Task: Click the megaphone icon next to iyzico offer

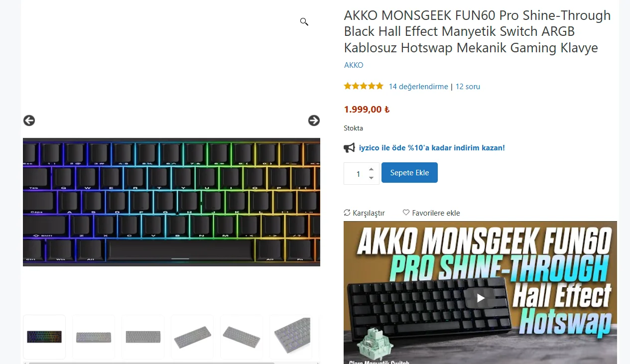Action: (x=350, y=148)
